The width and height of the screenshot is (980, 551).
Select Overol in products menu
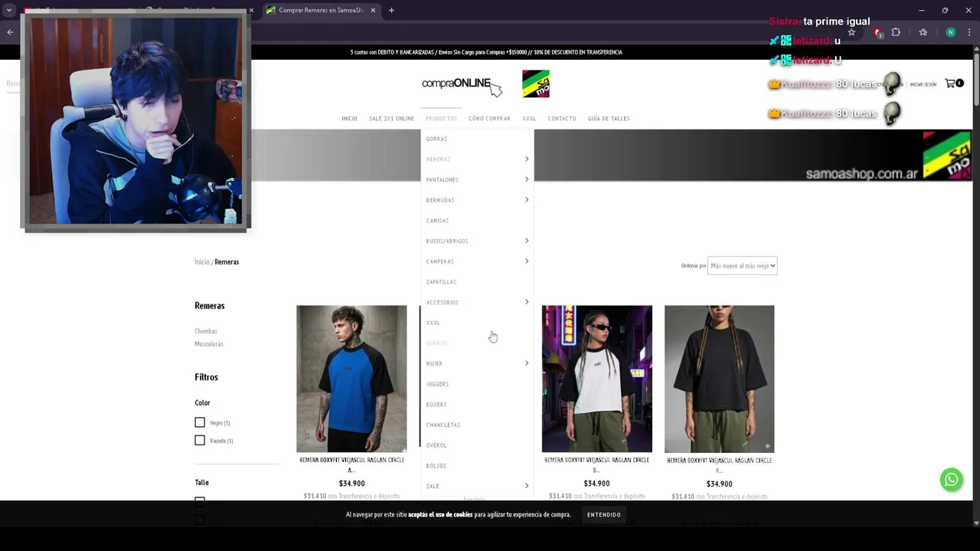[436, 445]
